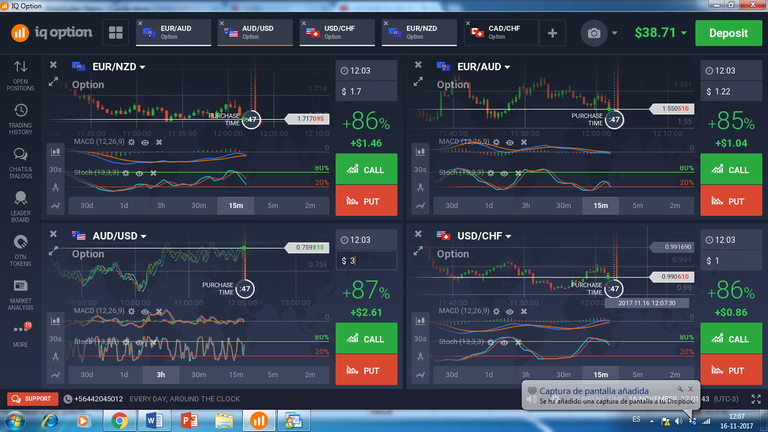Click the camera screenshot icon
The height and width of the screenshot is (432, 768).
594,33
